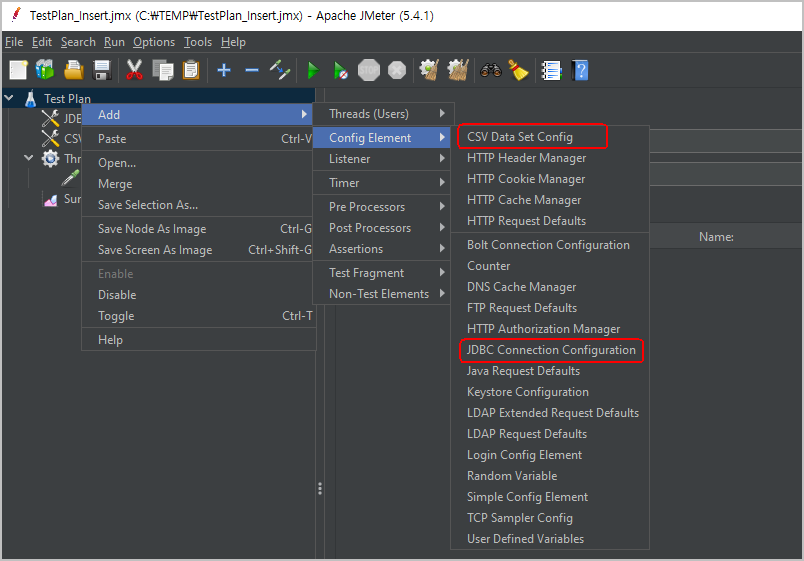Click Toggle in context menu
Viewport: 804px width, 561px height.
coord(199,316)
